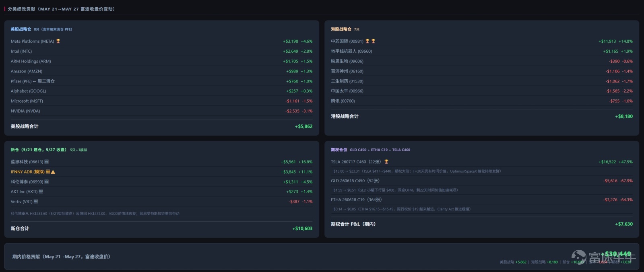Viewport: 644px width, 272px height.
Task: Click the -$2,535 loss for NVIDIA
Action: pyautogui.click(x=292, y=111)
